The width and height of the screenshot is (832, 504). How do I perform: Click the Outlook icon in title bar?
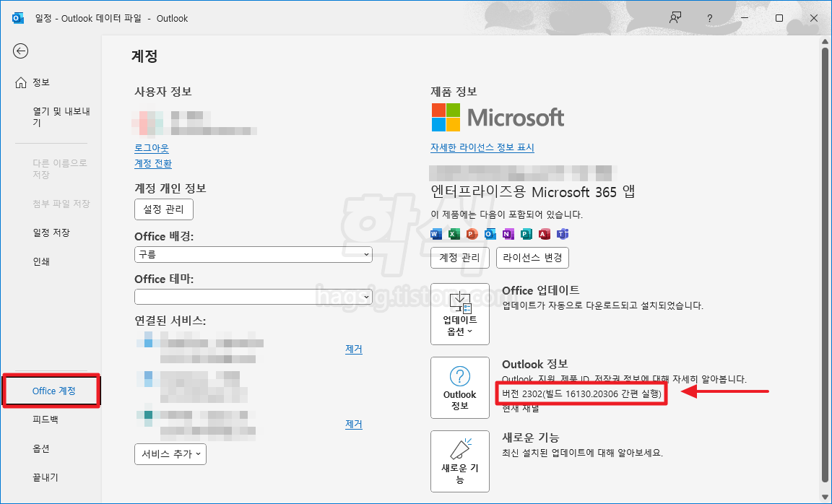[17, 18]
